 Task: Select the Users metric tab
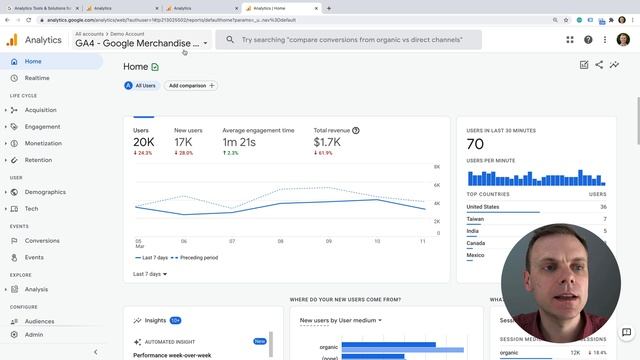tap(144, 141)
